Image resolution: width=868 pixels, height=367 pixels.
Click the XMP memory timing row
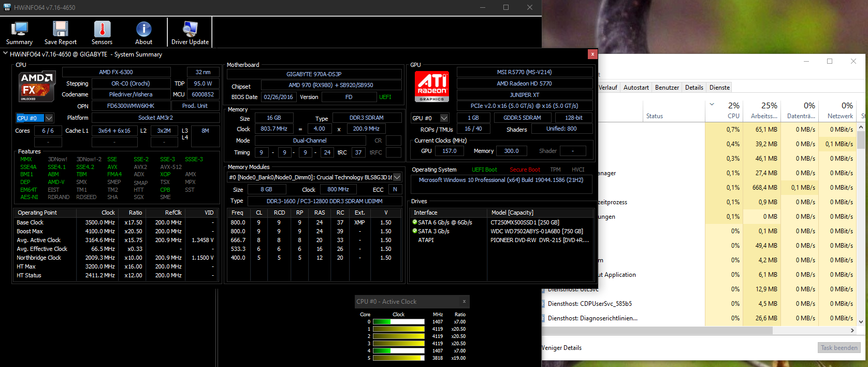314,222
